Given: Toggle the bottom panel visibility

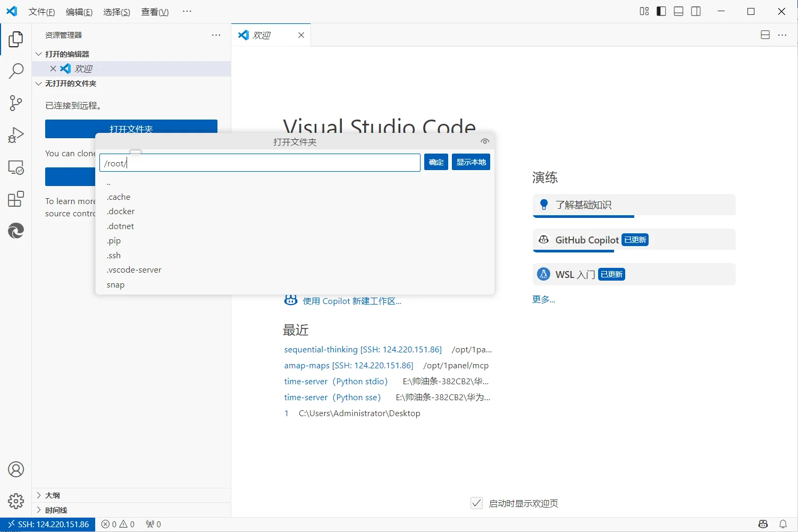Looking at the screenshot, I should point(678,11).
